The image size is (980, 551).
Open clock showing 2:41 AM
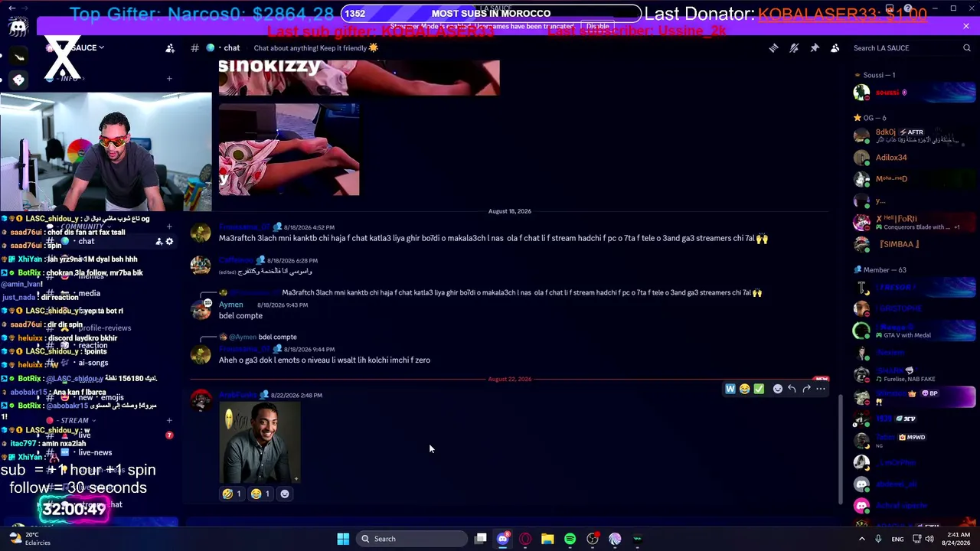click(956, 539)
